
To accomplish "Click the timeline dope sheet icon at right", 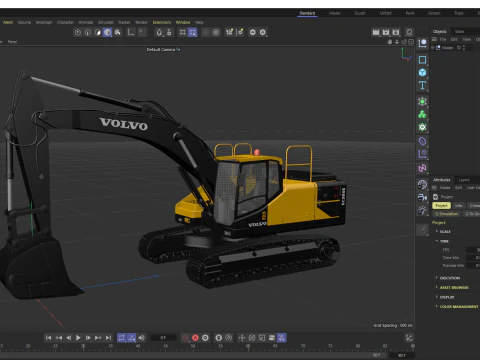I will pyautogui.click(x=409, y=338).
